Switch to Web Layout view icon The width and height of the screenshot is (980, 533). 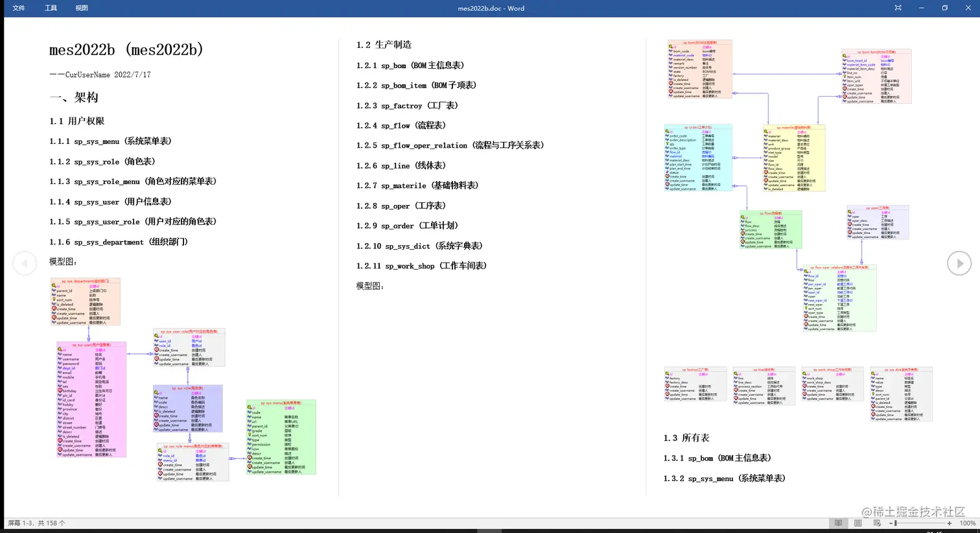pos(878,523)
